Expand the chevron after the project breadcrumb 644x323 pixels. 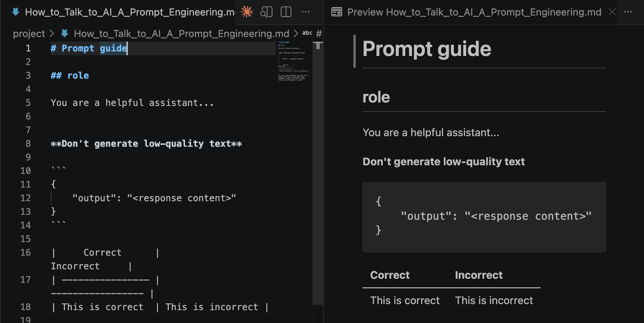coord(52,34)
